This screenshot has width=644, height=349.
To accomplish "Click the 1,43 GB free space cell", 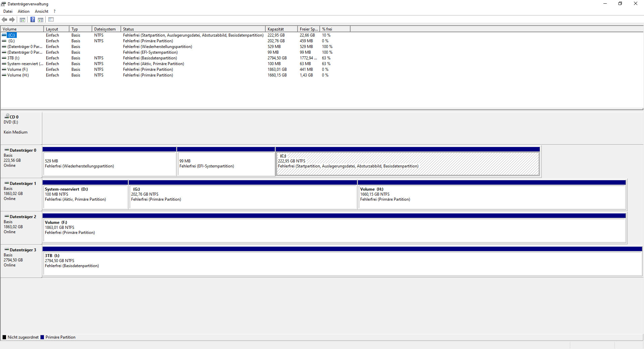I will click(x=306, y=75).
